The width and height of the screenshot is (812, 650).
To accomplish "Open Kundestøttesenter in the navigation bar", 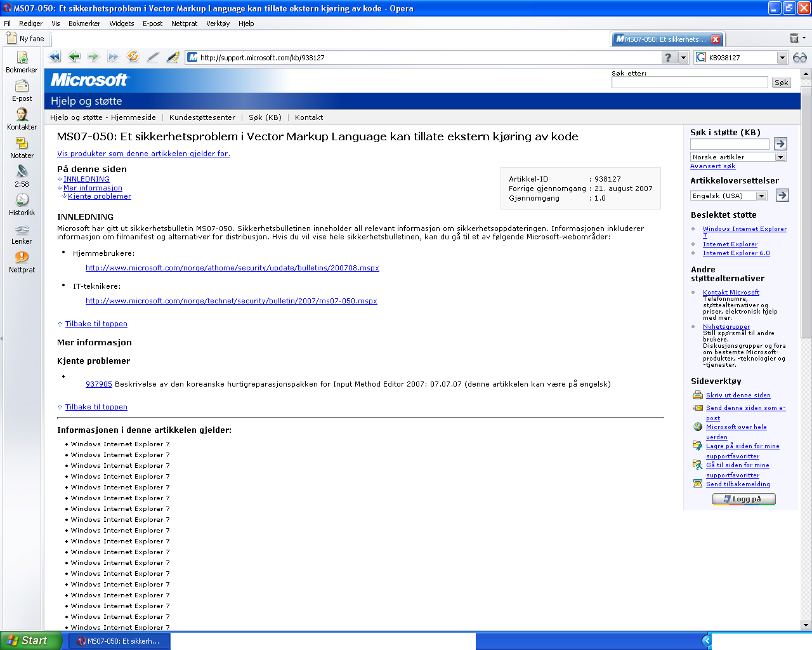I will pyautogui.click(x=202, y=117).
